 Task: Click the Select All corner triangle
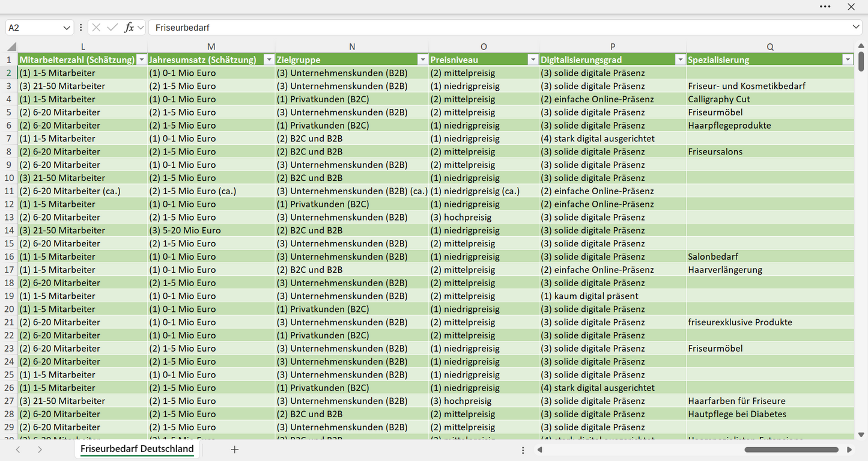[x=11, y=47]
